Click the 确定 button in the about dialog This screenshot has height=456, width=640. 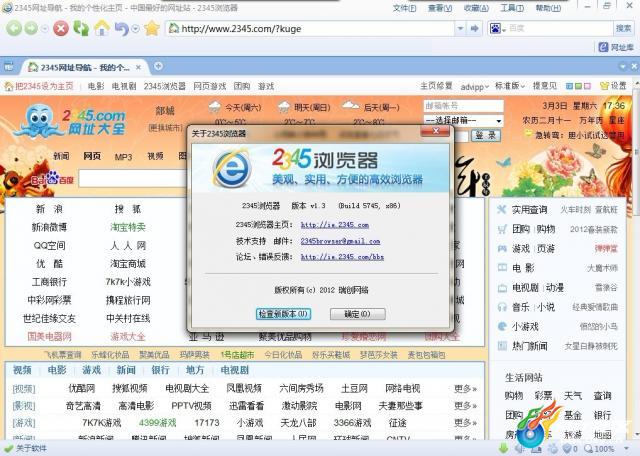(x=358, y=314)
